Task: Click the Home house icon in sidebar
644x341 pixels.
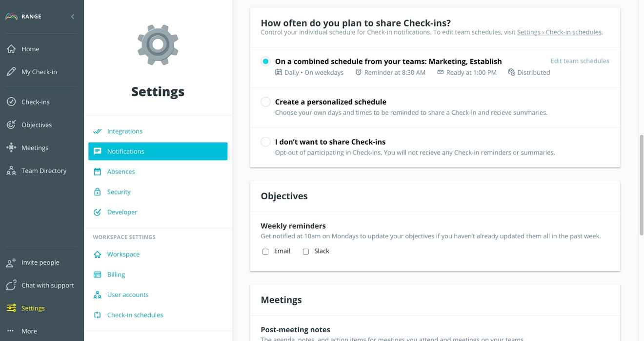Action: [11, 49]
